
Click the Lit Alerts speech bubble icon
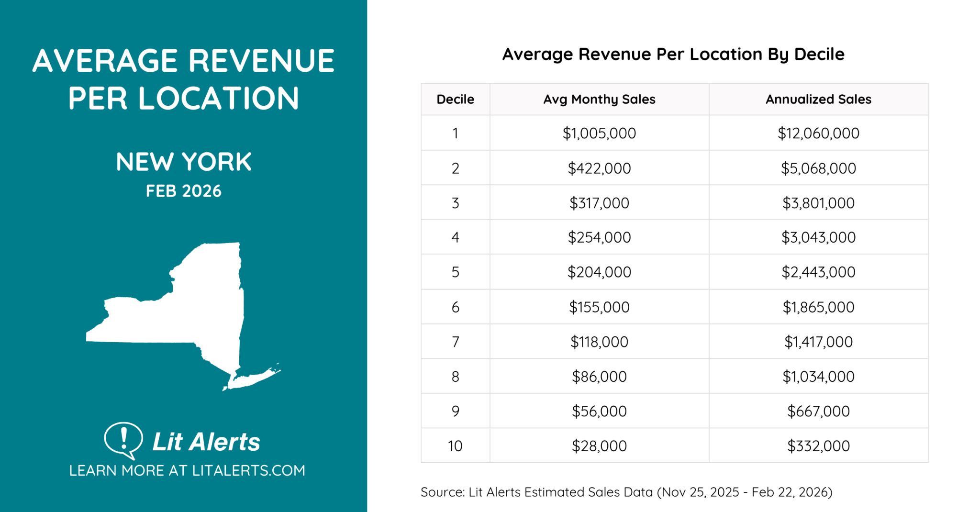pyautogui.click(x=123, y=440)
